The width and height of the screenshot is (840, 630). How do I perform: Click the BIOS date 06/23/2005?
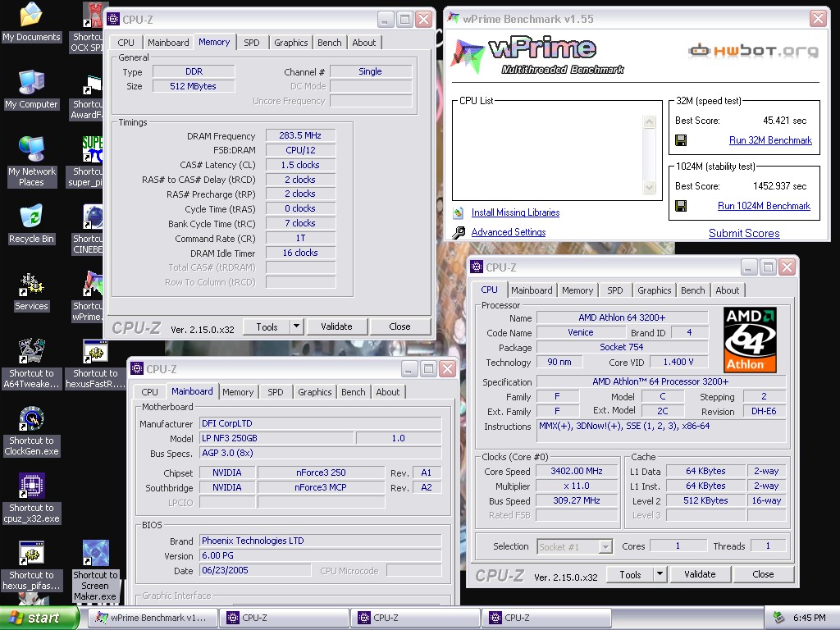(255, 571)
